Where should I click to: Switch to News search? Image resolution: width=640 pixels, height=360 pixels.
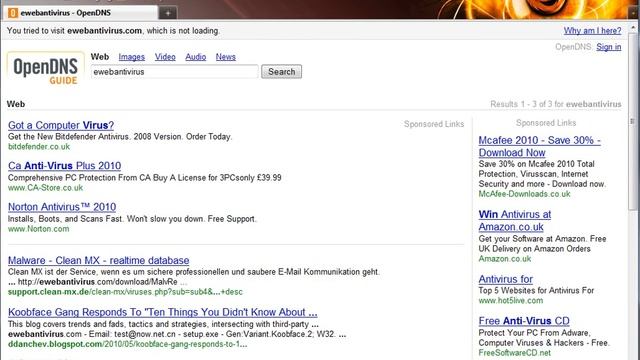(x=226, y=57)
